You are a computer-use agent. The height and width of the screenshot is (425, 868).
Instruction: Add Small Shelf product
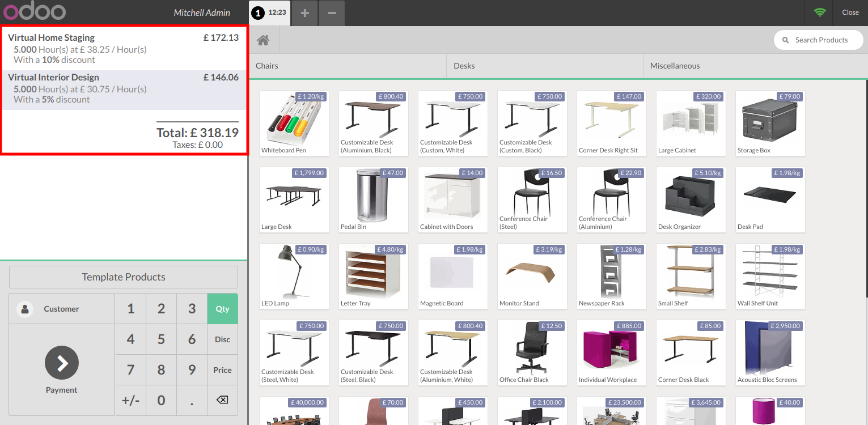(x=691, y=276)
